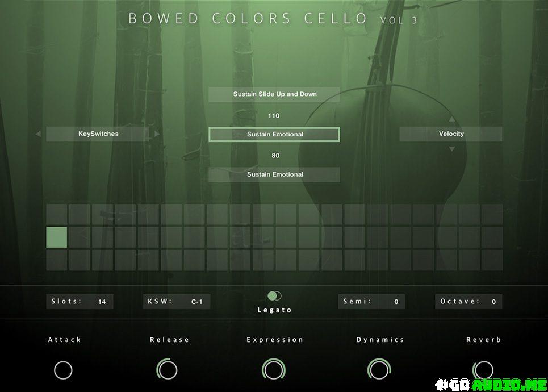
Task: Open the KeySwitches mode selector
Action: tap(98, 134)
